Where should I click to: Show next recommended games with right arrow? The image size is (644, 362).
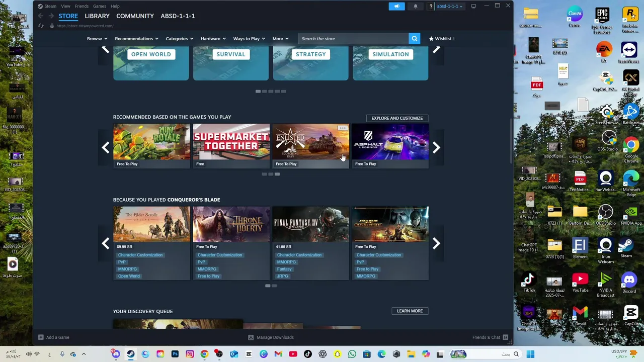point(436,147)
